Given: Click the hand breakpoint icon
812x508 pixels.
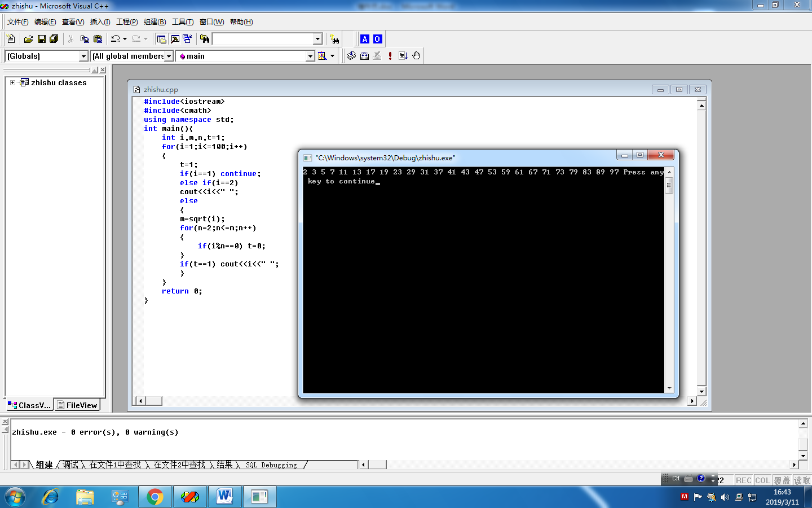Looking at the screenshot, I should pyautogui.click(x=416, y=56).
